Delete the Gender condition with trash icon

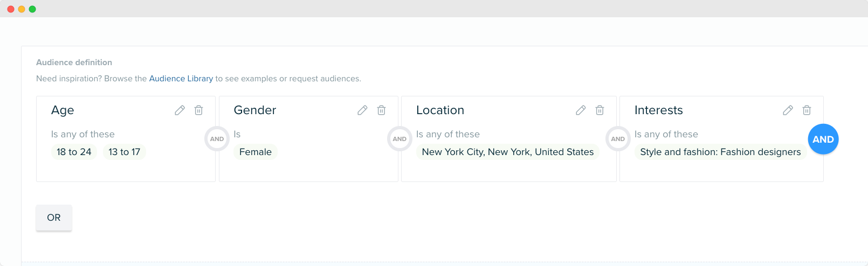381,110
